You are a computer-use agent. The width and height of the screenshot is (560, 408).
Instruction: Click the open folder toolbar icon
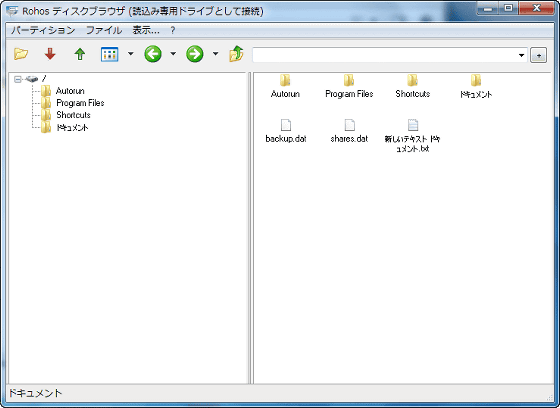(21, 54)
